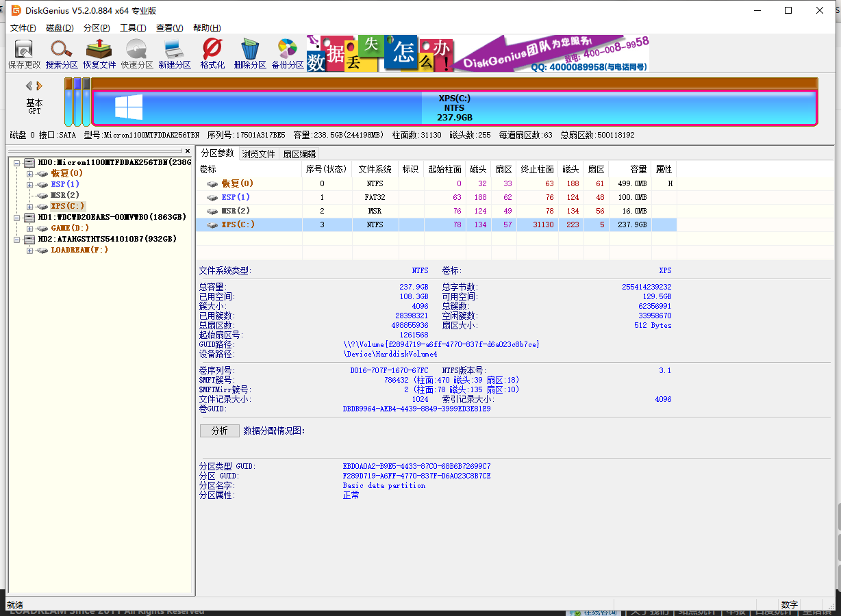Select HD2:ATAHGST disk in tree
The width and height of the screenshot is (841, 616).
pyautogui.click(x=108, y=240)
